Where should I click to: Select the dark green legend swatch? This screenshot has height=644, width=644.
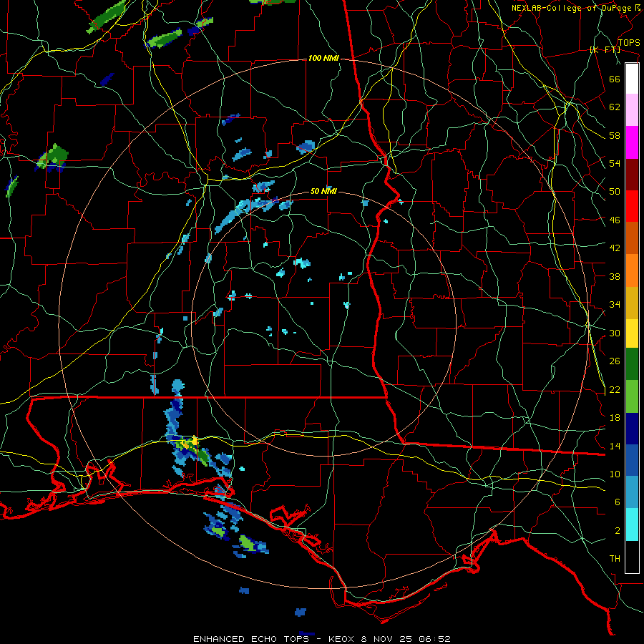[x=632, y=364]
